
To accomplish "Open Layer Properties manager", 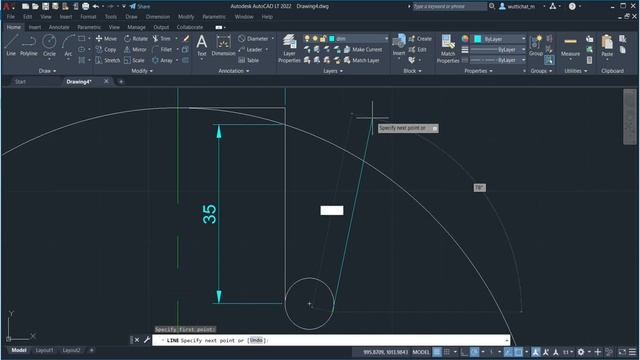I will [289, 49].
